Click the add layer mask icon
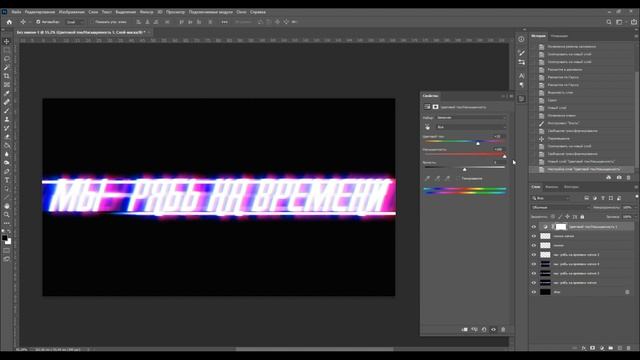This screenshot has width=640, height=360. [x=593, y=348]
